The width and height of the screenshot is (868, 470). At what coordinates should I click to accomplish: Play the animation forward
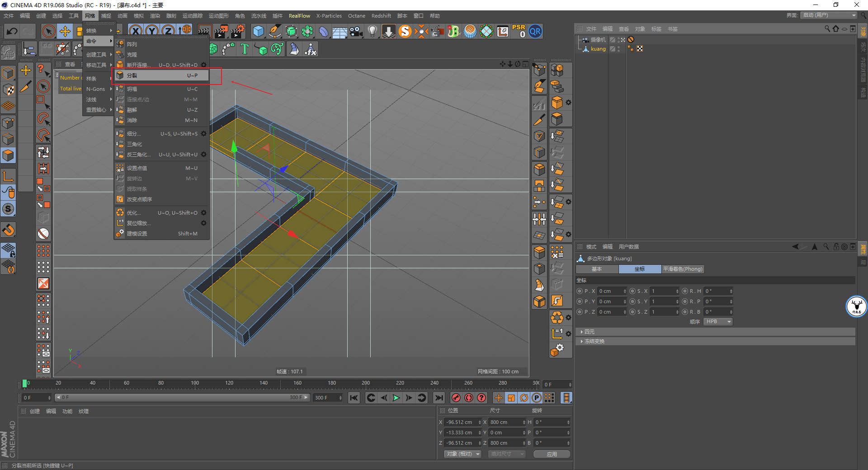(396, 398)
